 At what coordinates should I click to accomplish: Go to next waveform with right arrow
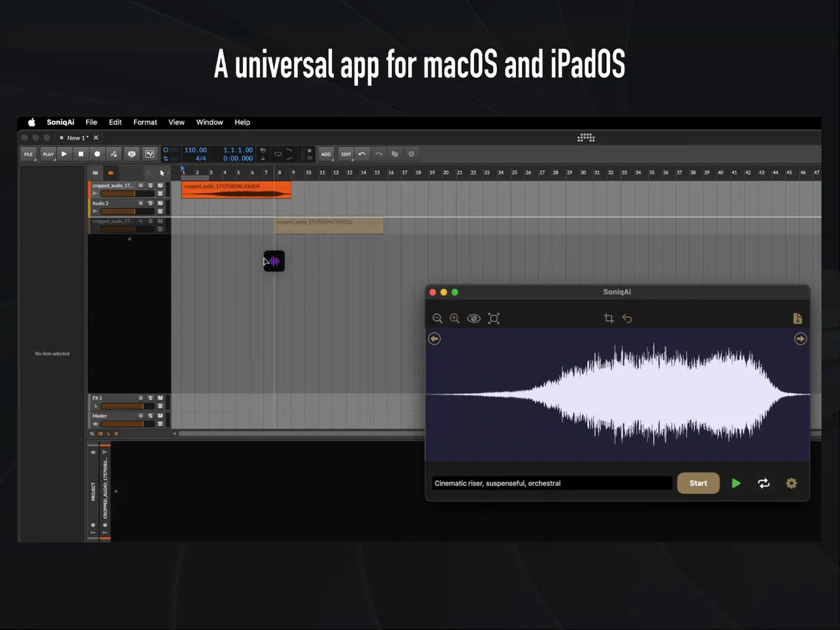pos(800,339)
